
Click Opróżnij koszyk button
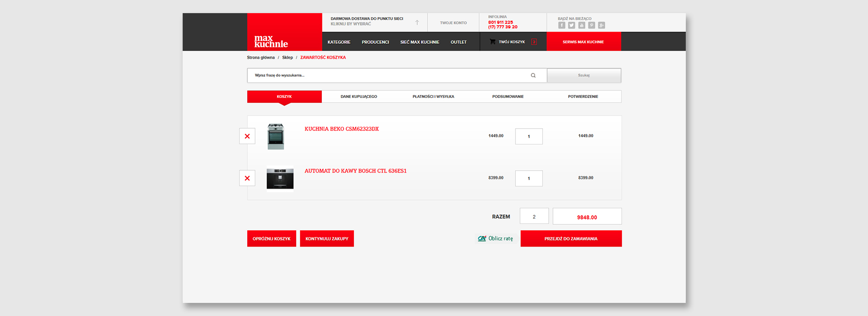[271, 238]
